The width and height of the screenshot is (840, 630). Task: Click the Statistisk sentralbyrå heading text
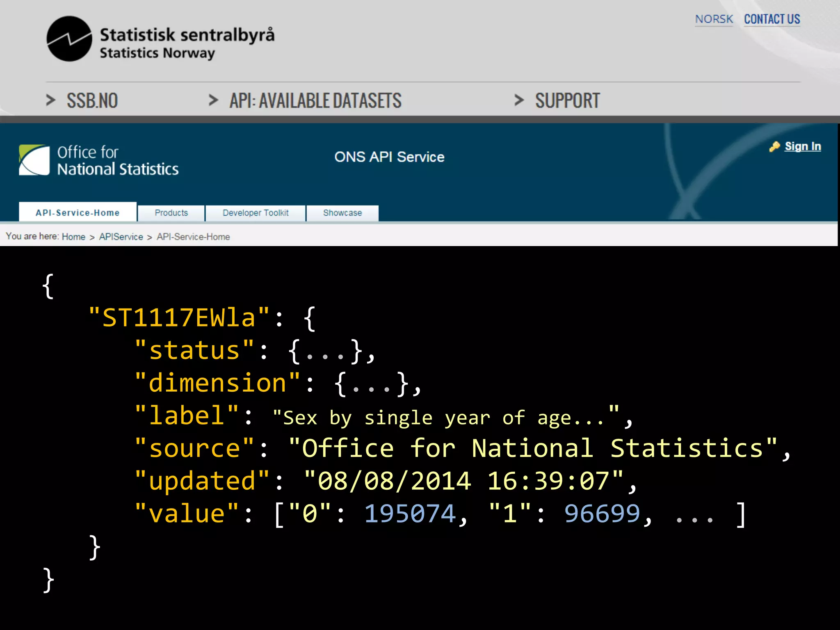187,35
